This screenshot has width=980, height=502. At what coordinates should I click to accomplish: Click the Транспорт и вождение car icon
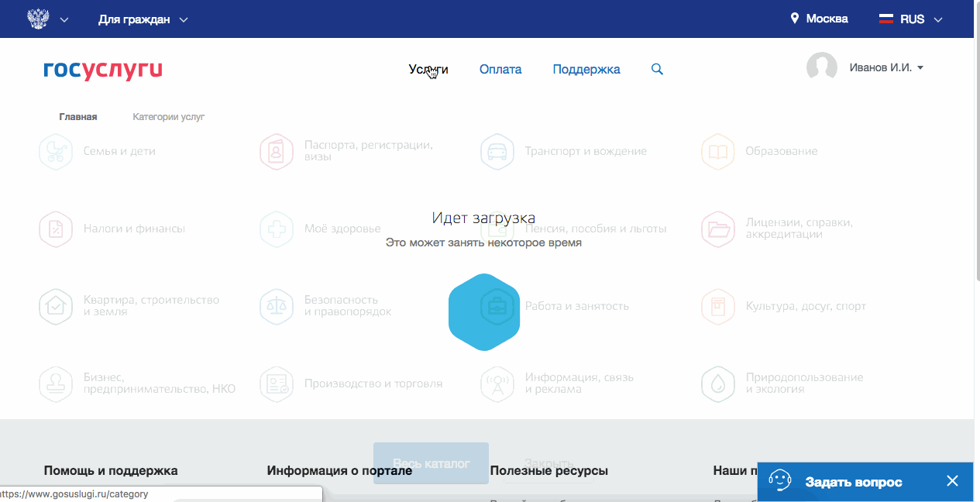[497, 152]
